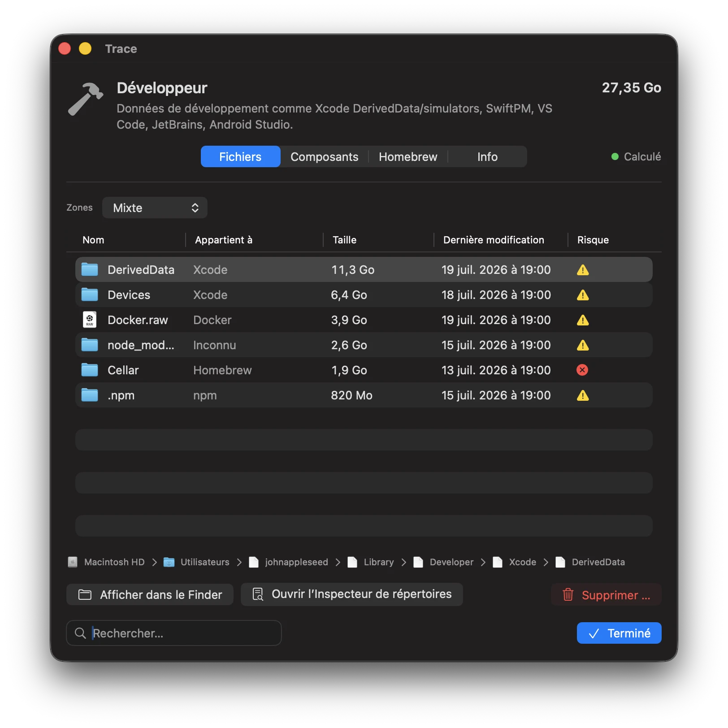Sort by the Appartient à column header
728x728 pixels.
click(x=224, y=240)
